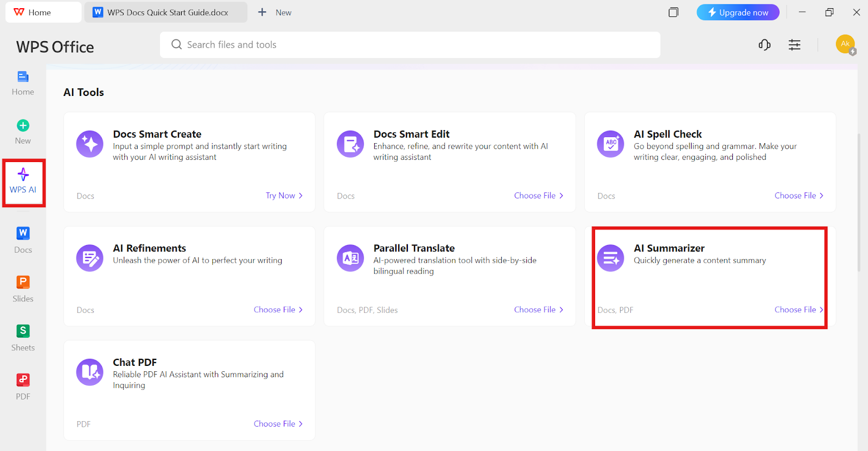This screenshot has height=451, width=868.
Task: Click the plus icon beside New
Action: pyautogui.click(x=262, y=12)
